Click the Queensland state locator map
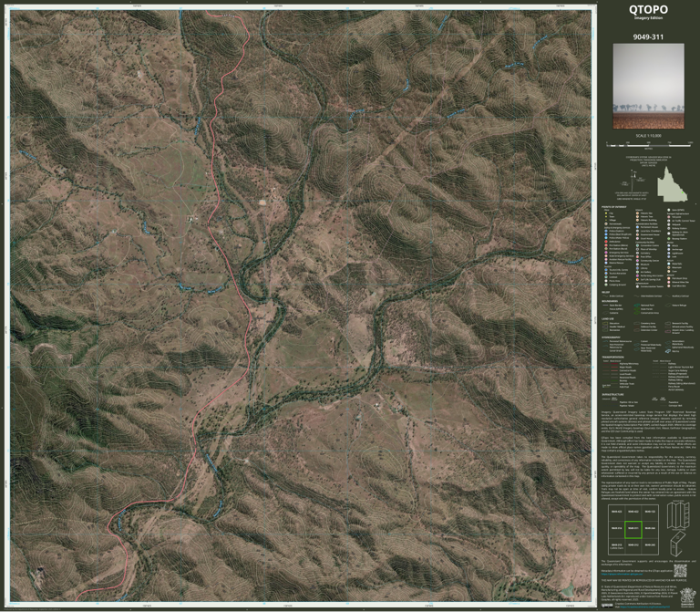This screenshot has width=700, height=612. tap(673, 183)
